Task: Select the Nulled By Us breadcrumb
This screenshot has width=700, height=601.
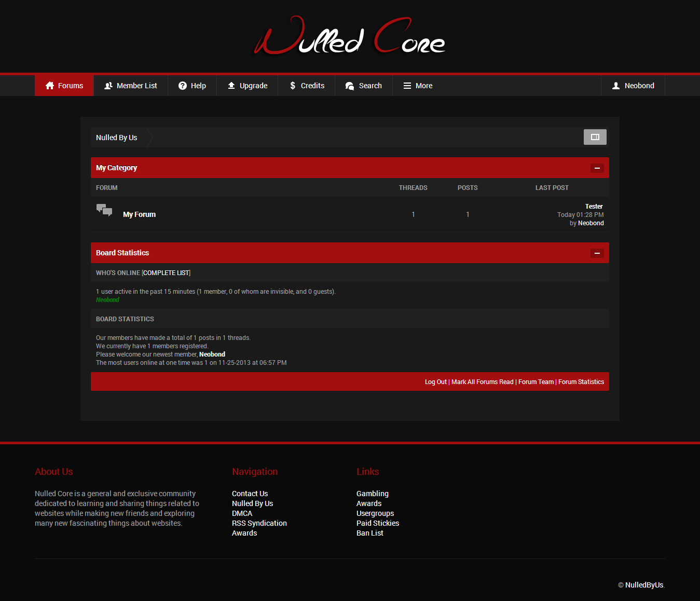Action: click(117, 138)
